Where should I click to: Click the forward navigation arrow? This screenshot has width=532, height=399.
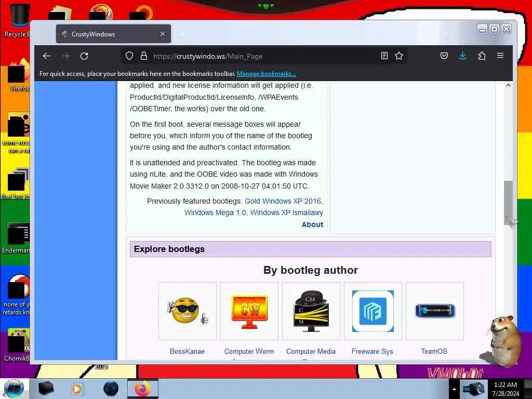tap(65, 56)
